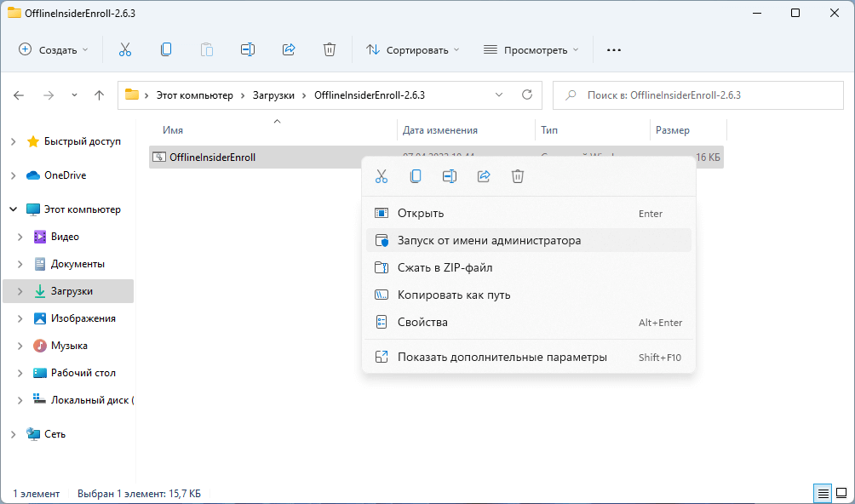This screenshot has width=855, height=504.
Task: Delete the file using the context menu trash icon
Action: click(x=518, y=176)
